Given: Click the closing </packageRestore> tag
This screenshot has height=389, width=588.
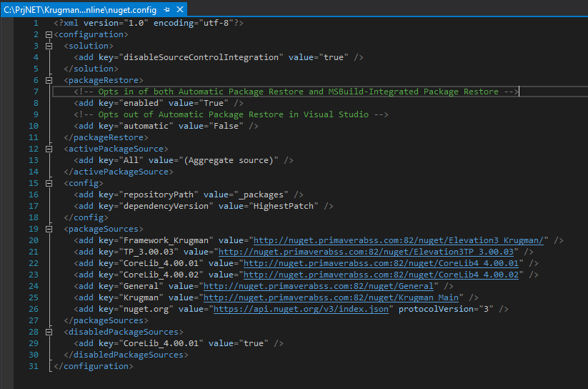Looking at the screenshot, I should point(106,137).
